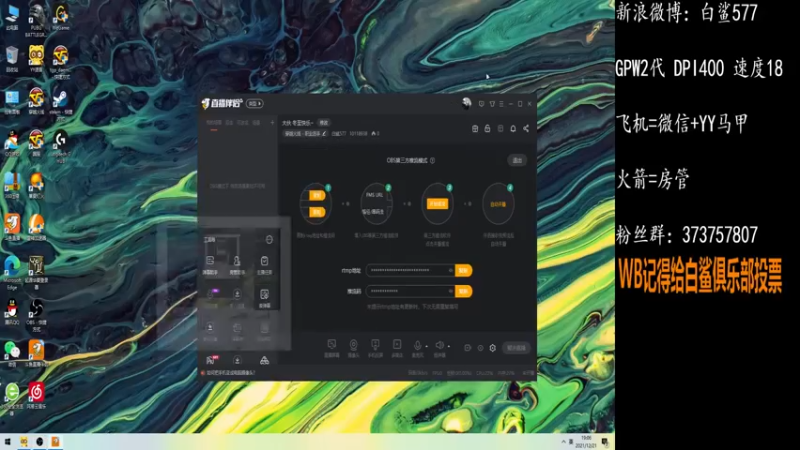Select the first scene tab underlined in red
The width and height of the screenshot is (800, 450).
(214, 123)
